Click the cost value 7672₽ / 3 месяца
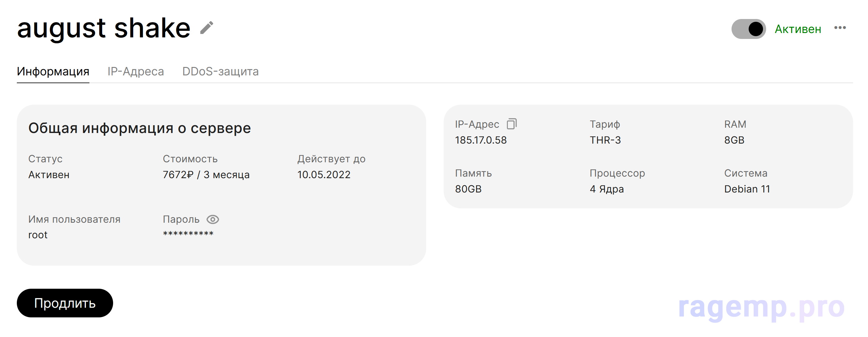 pyautogui.click(x=206, y=174)
